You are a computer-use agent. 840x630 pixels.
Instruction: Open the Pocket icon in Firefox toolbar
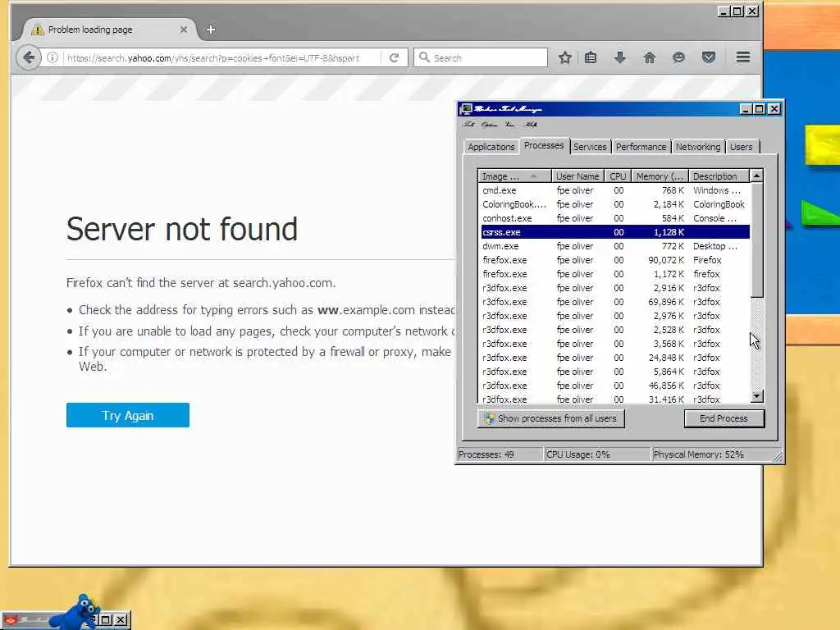click(709, 57)
